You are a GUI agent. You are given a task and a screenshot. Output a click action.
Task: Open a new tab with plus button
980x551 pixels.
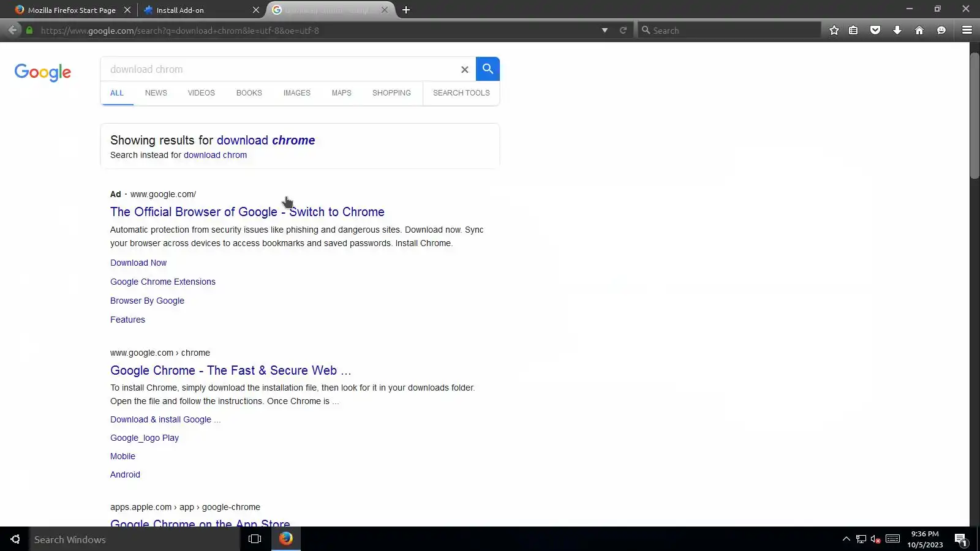406,10
